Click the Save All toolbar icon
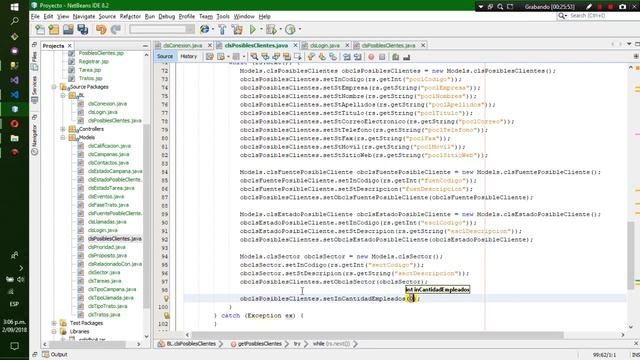The width and height of the screenshot is (640, 360). coord(83,29)
